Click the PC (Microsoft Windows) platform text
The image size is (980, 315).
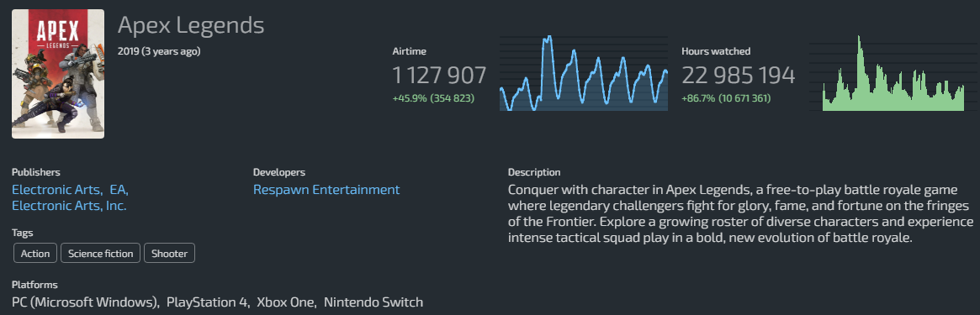(85, 302)
